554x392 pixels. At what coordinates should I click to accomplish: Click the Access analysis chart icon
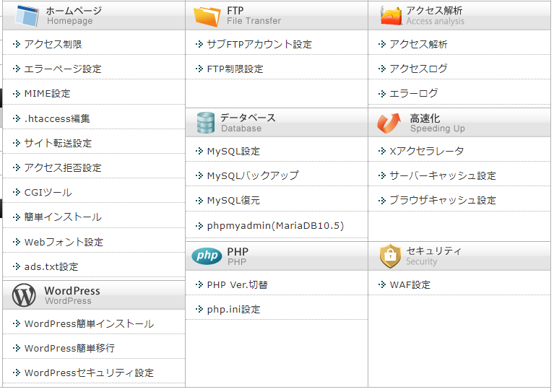pyautogui.click(x=391, y=16)
